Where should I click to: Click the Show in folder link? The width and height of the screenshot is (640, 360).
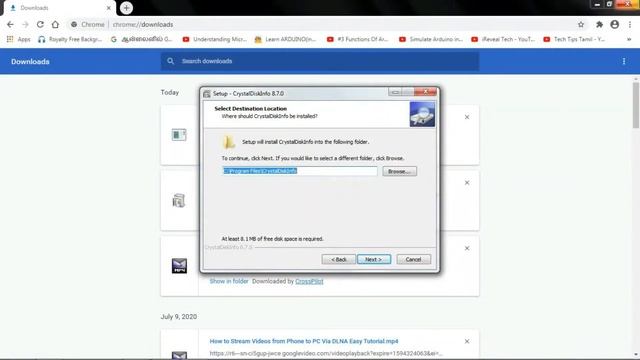pyautogui.click(x=229, y=281)
